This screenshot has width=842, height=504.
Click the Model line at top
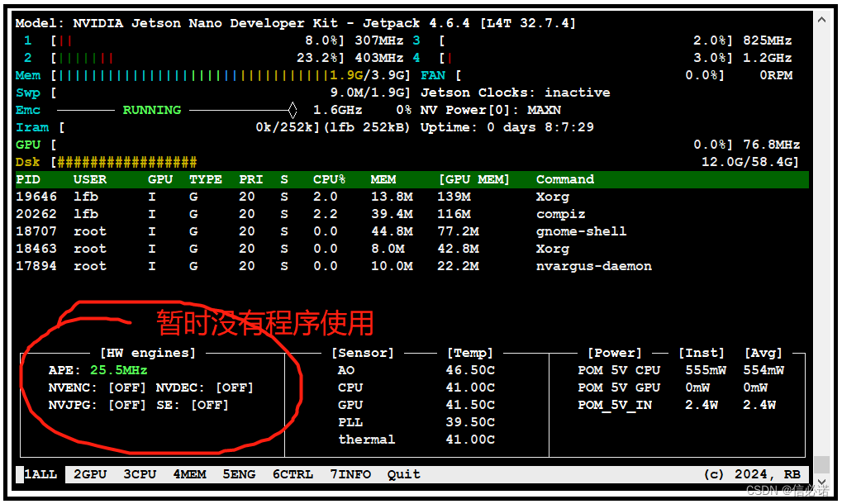click(x=295, y=24)
